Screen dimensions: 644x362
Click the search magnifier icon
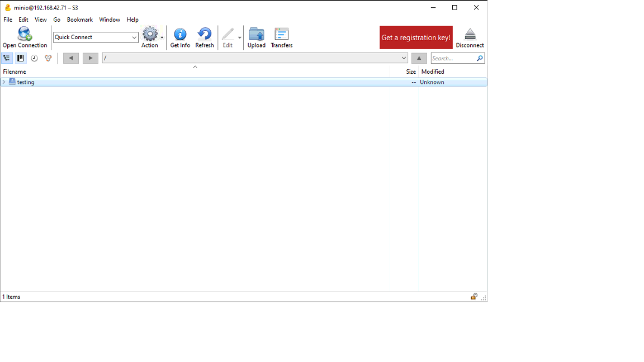[479, 58]
